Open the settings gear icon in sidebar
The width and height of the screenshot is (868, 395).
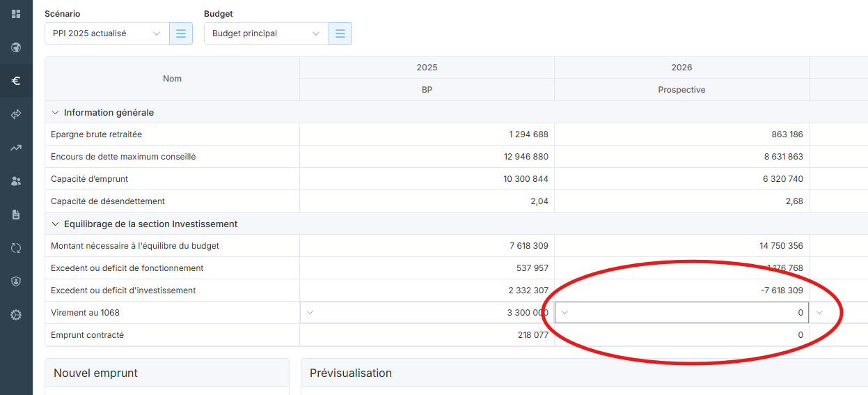(x=16, y=315)
